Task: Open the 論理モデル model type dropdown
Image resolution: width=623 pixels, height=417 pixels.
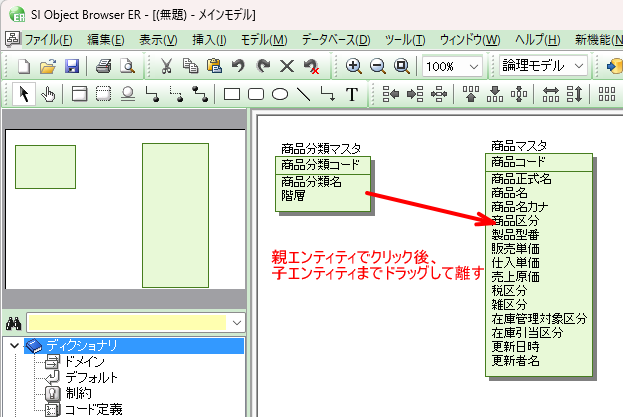Action: 579,66
